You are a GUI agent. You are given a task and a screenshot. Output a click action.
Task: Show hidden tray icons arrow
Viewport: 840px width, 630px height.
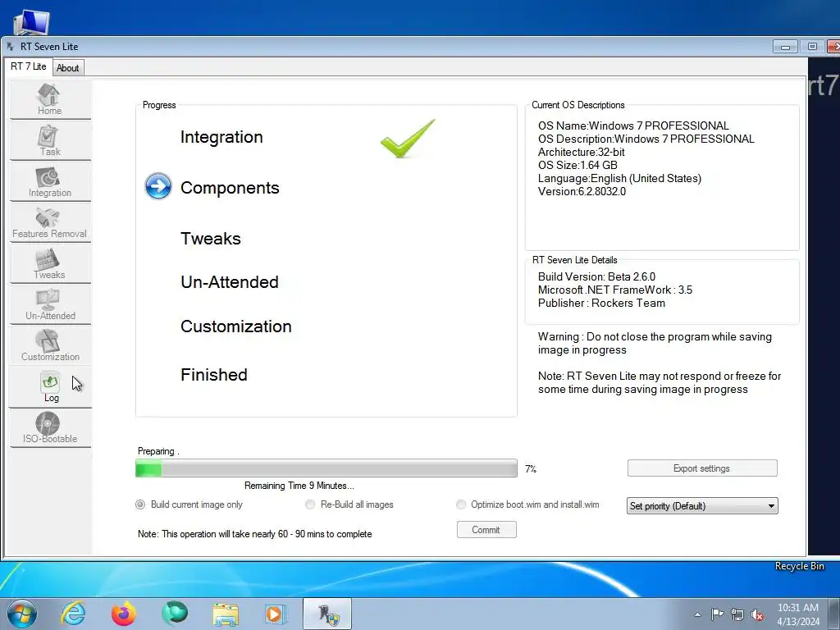(x=697, y=614)
